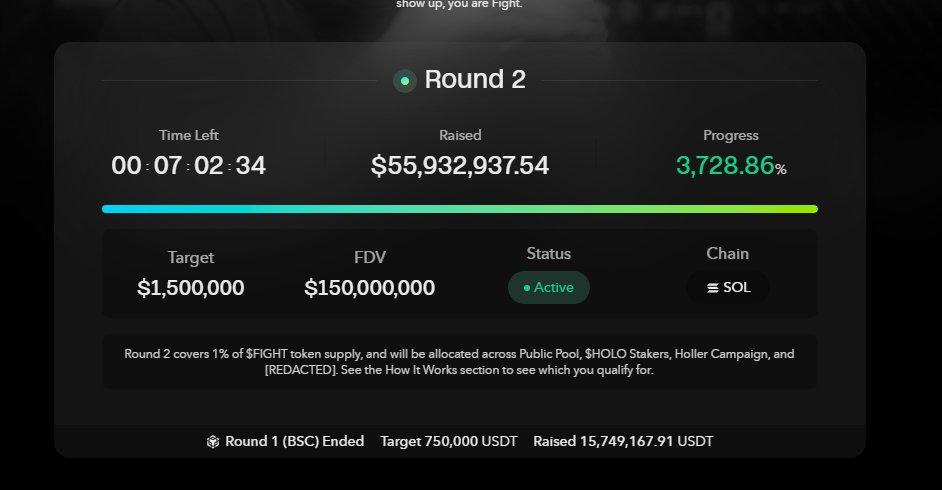The height and width of the screenshot is (490, 942).
Task: Click the Round 2 allocation description text
Action: tap(460, 362)
